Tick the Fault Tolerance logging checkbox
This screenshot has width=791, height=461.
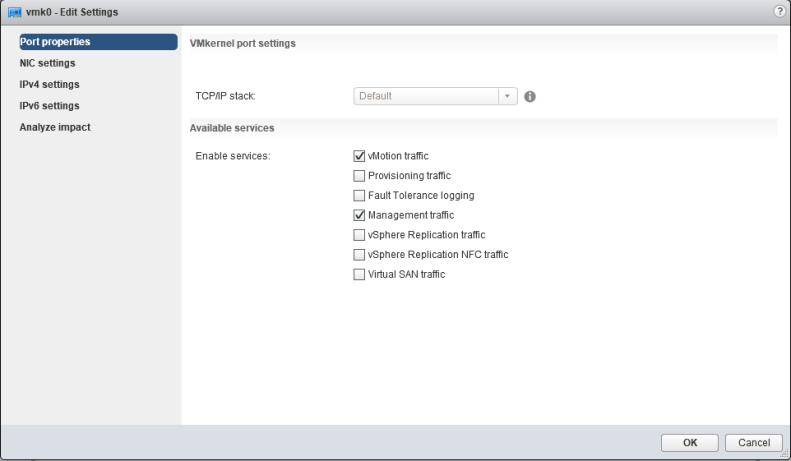coord(360,195)
